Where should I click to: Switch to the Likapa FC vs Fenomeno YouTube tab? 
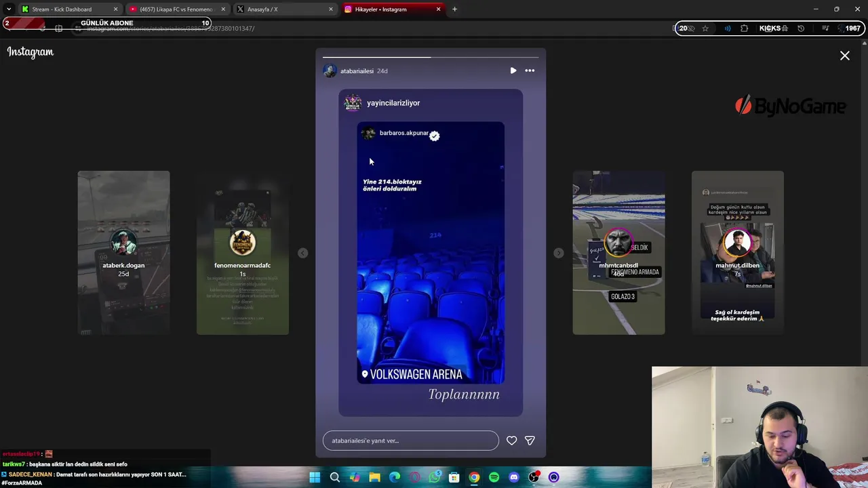coord(176,9)
